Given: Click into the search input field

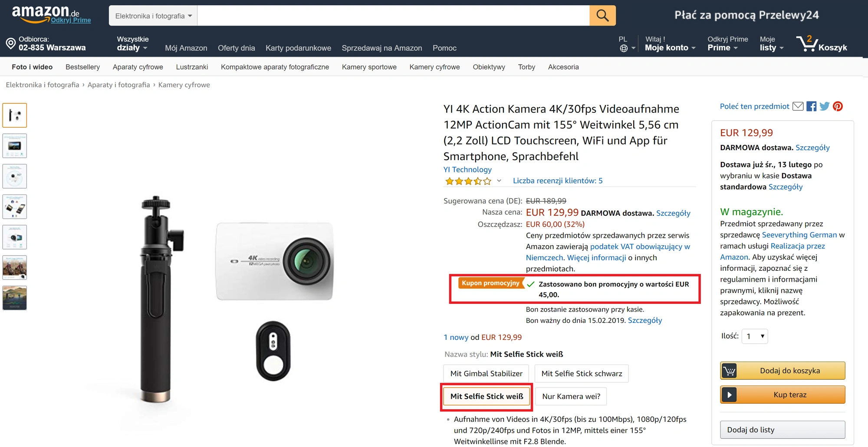Looking at the screenshot, I should coord(393,16).
